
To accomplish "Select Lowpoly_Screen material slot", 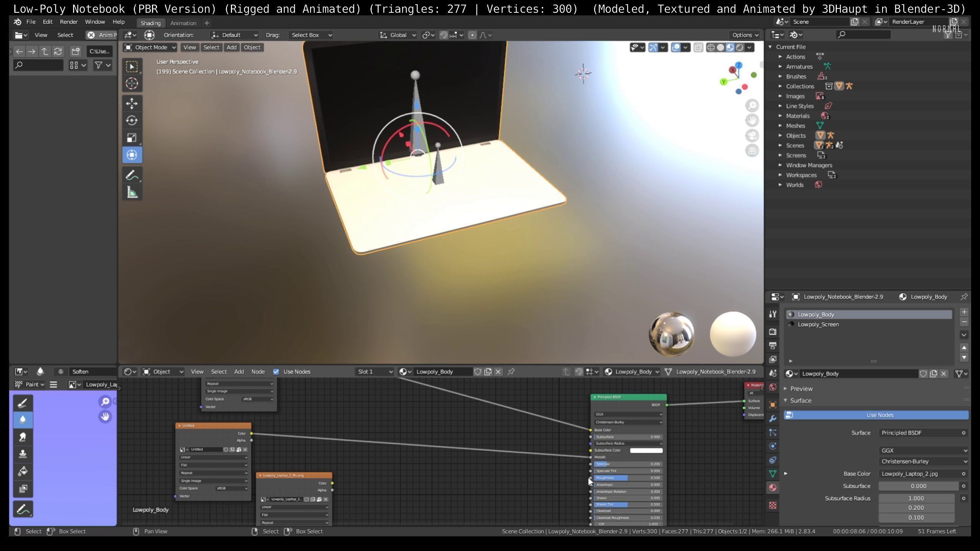I will [818, 325].
